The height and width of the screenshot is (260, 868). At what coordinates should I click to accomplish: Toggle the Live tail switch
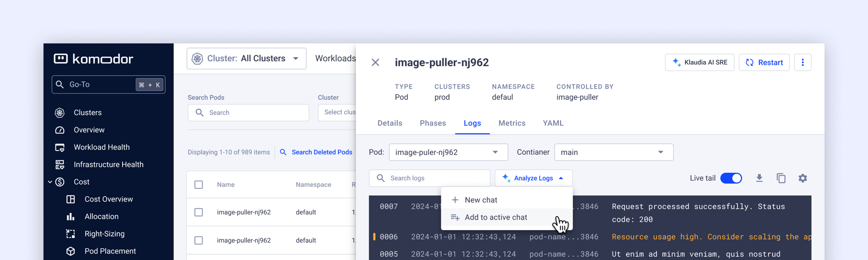pos(731,178)
